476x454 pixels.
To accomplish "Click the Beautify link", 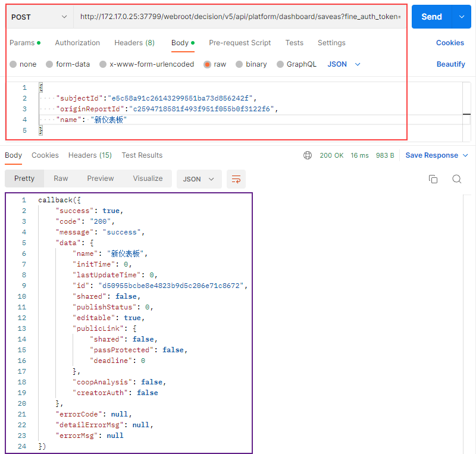I will click(x=450, y=64).
